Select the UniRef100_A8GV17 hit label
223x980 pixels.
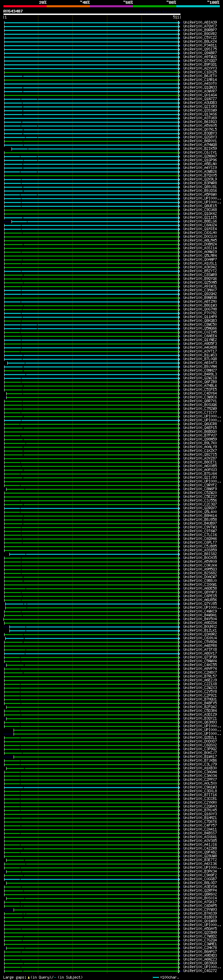200,654
